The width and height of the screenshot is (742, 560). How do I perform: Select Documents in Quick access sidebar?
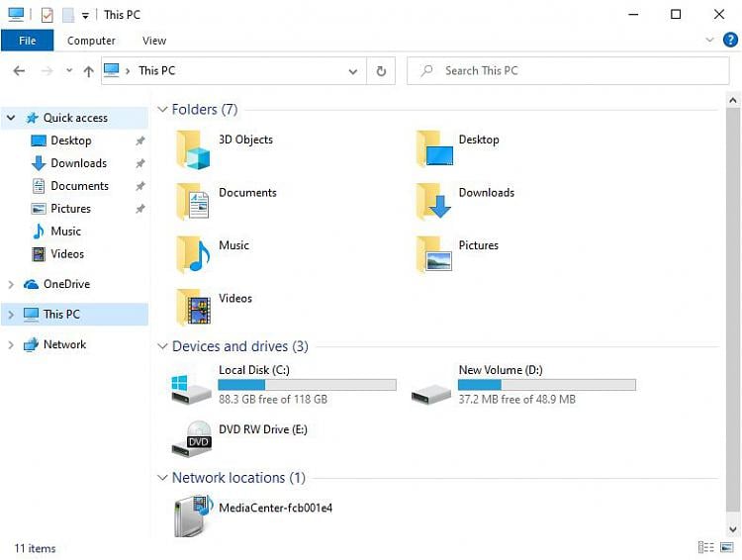coord(79,186)
